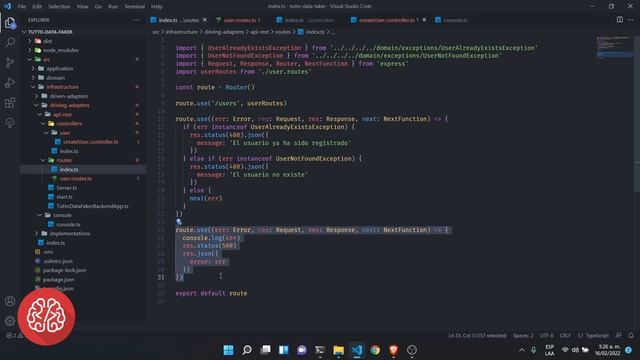Image resolution: width=640 pixels, height=360 pixels.
Task: Collapse the TUTTO-DATA-FAKER root folder
Action: (24, 32)
